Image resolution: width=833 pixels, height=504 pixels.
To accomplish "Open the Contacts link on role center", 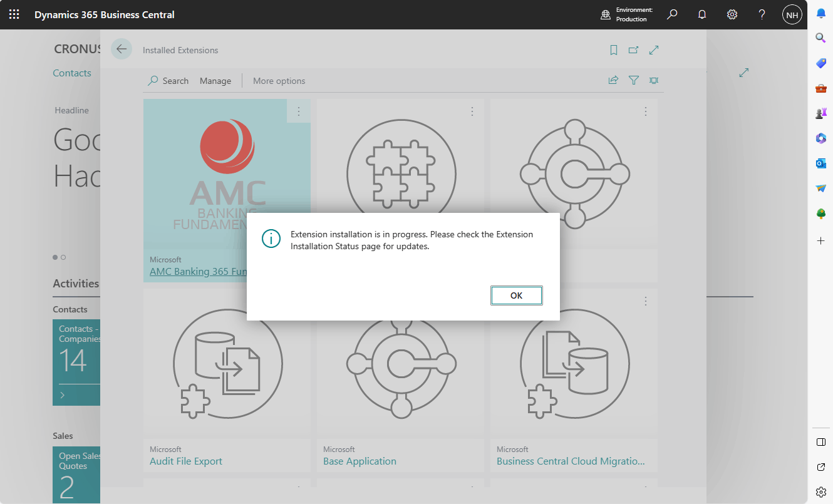I will click(x=72, y=73).
